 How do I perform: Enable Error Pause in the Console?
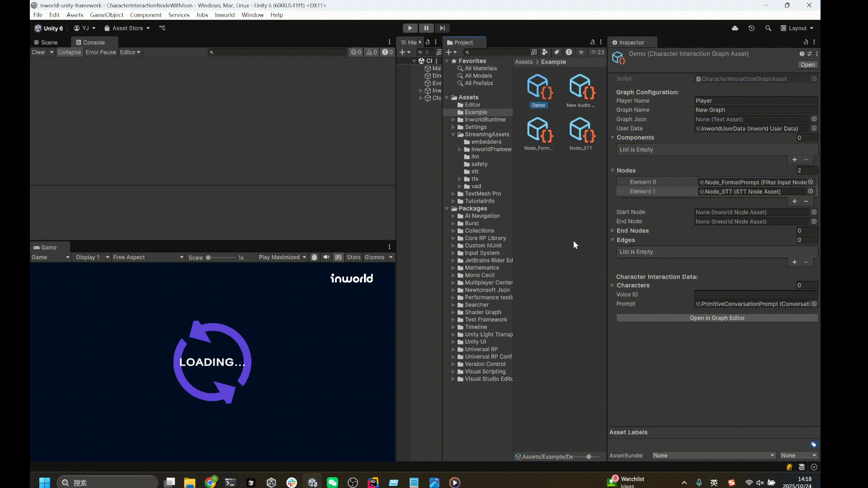point(100,52)
